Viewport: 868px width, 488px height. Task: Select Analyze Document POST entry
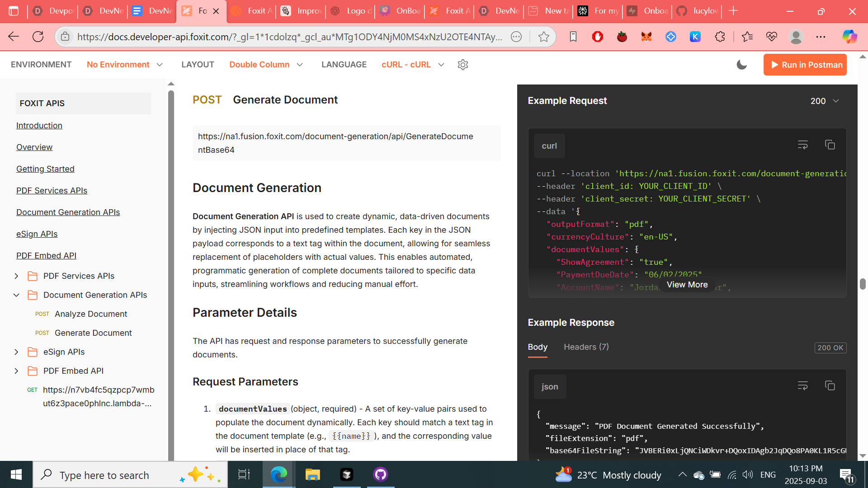(90, 314)
